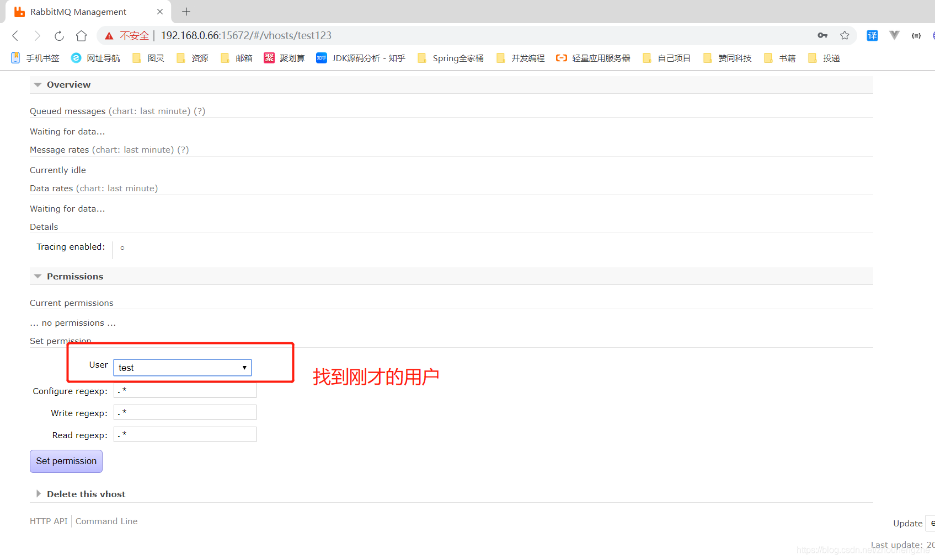935x560 pixels.
Task: Click the 'Details' heading
Action: point(44,227)
